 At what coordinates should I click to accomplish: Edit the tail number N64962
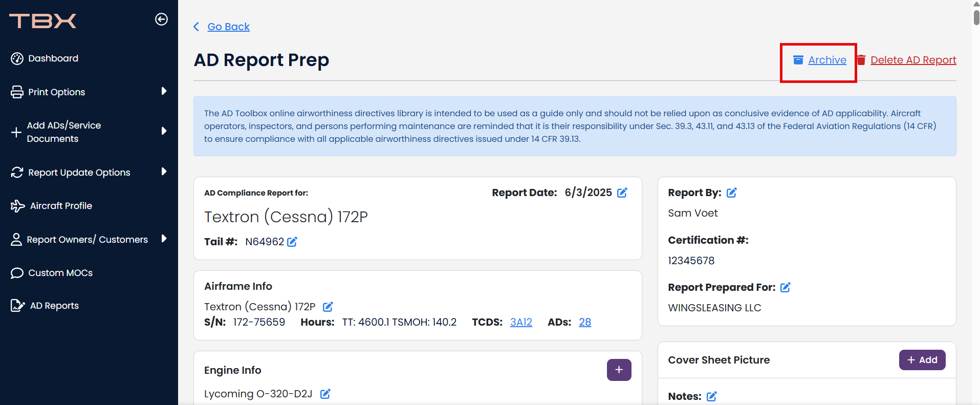pyautogui.click(x=292, y=242)
